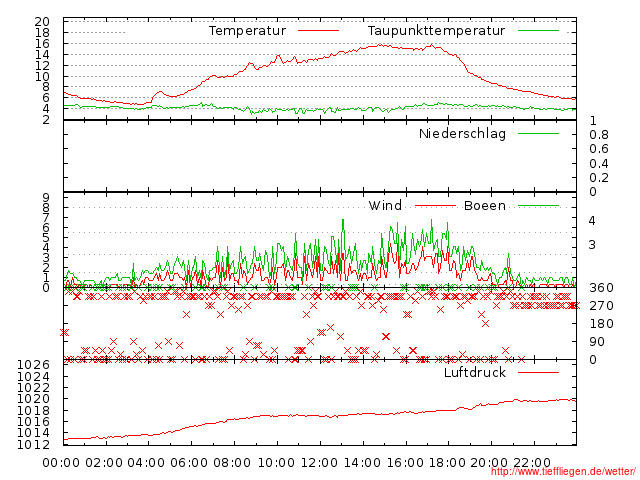Click the 0.8 precipitation axis value
The image size is (640, 480).
click(599, 135)
